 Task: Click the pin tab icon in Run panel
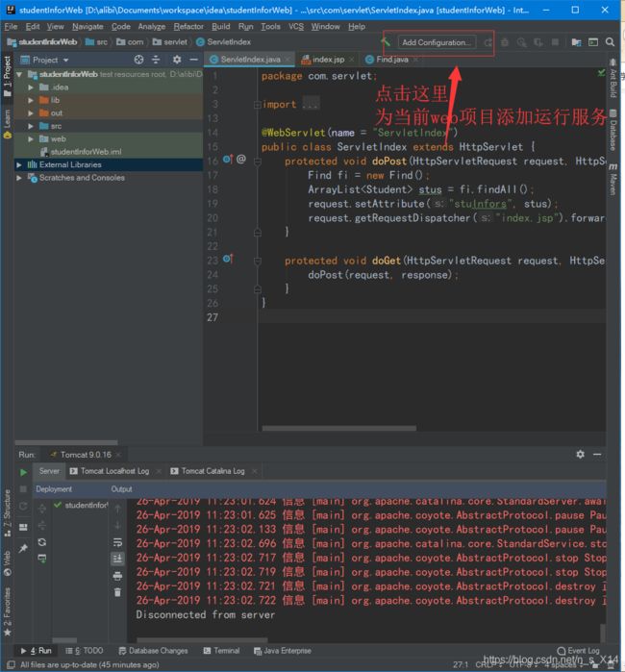[x=23, y=548]
